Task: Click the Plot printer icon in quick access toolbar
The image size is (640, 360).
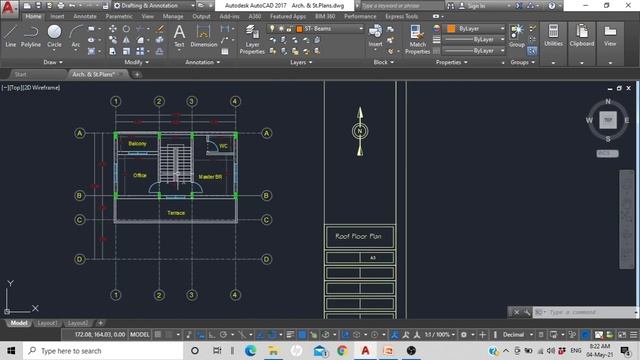Action: click(x=61, y=6)
